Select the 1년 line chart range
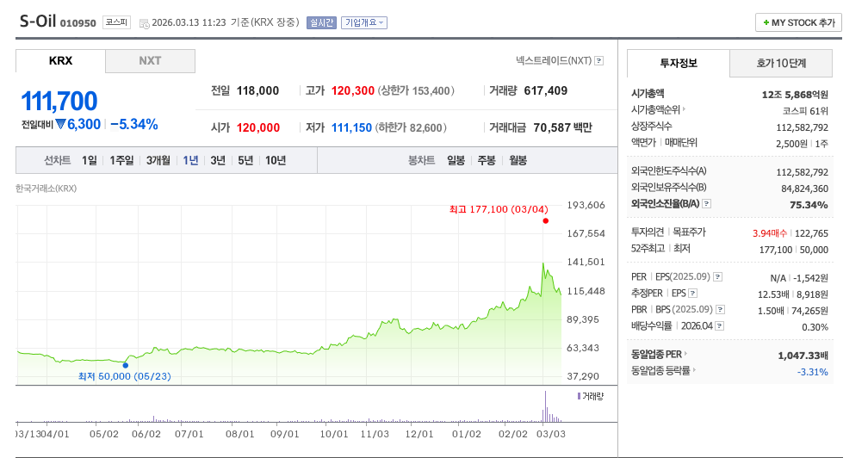Image resolution: width=868 pixels, height=458 pixels. click(x=190, y=160)
